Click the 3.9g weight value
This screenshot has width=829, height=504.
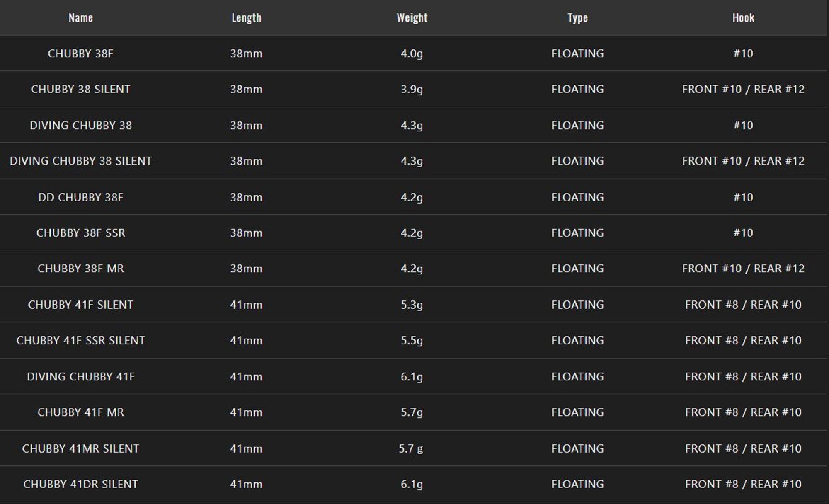coord(412,89)
